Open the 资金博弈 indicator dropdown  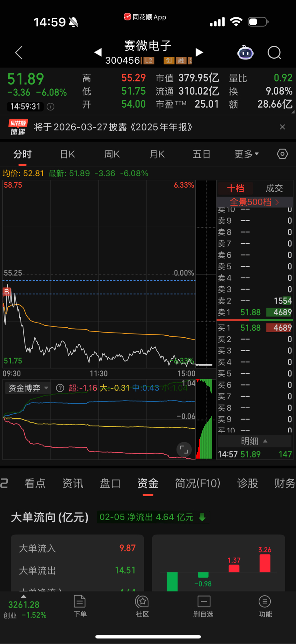(x=29, y=388)
